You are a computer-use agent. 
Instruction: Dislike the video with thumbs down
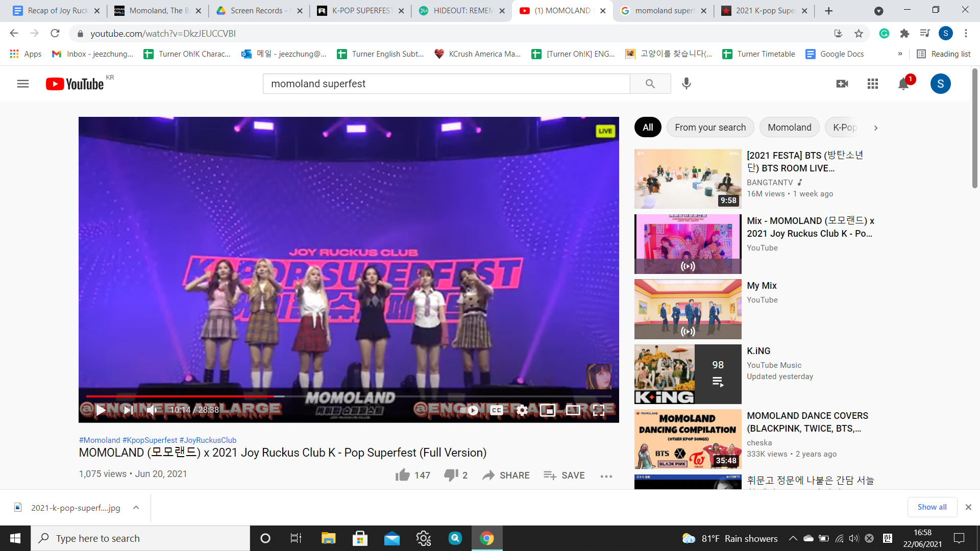(x=456, y=475)
